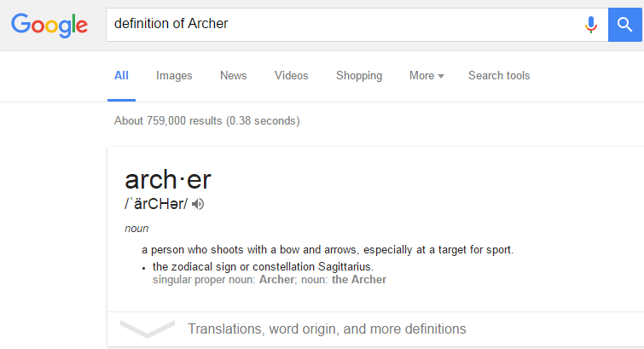Click the headword 'arch·er'
Image resolution: width=644 pixels, height=349 pixels.
[x=168, y=180]
